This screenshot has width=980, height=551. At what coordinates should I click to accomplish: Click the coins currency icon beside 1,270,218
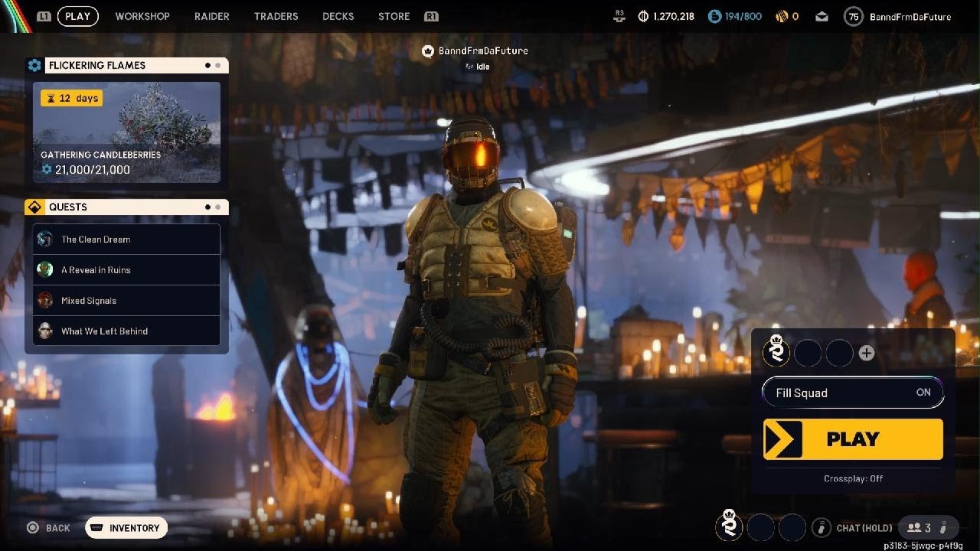click(642, 16)
